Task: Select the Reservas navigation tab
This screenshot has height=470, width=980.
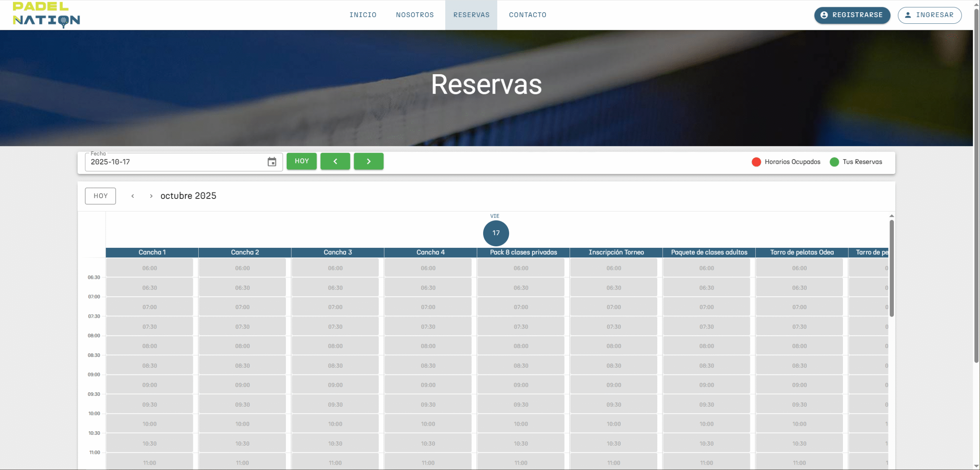Action: [x=471, y=15]
